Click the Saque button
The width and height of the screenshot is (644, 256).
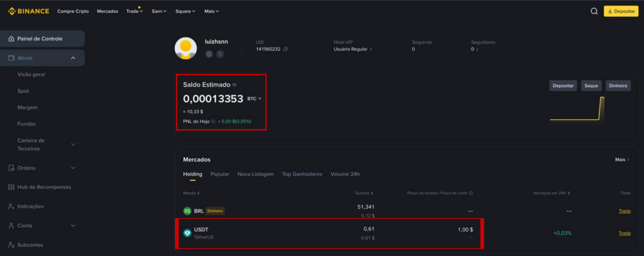(591, 86)
